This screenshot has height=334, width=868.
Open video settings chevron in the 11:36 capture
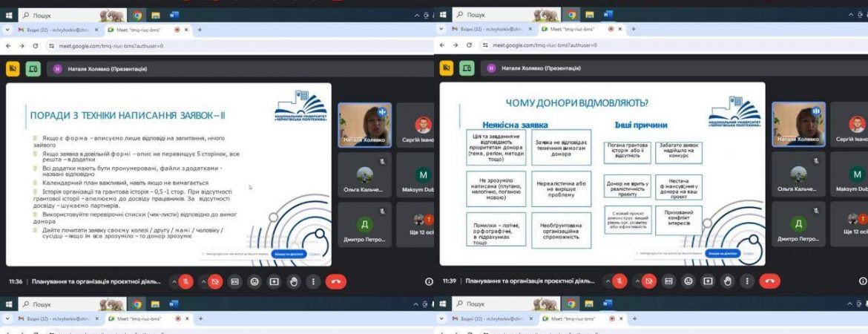coord(203,281)
